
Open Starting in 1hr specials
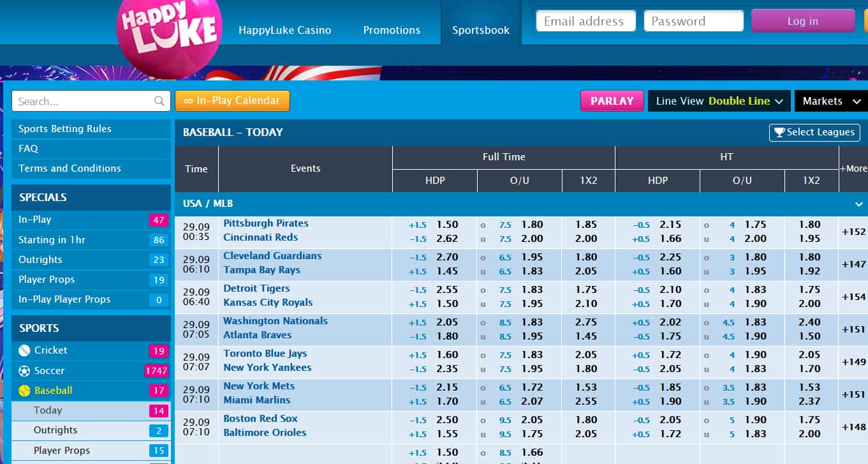click(x=91, y=240)
